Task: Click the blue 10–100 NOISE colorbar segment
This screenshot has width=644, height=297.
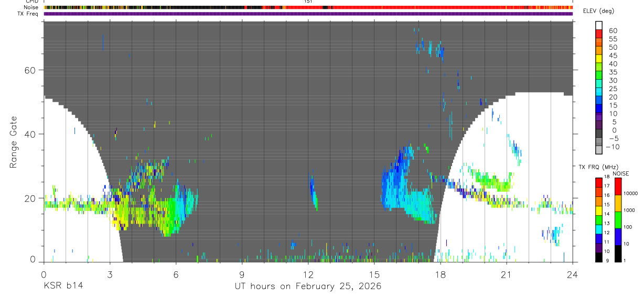Action: click(618, 236)
